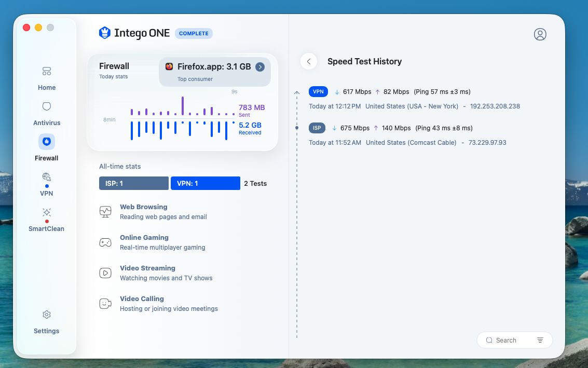This screenshot has height=368, width=588.
Task: Select the Video Calling label
Action: tap(142, 299)
